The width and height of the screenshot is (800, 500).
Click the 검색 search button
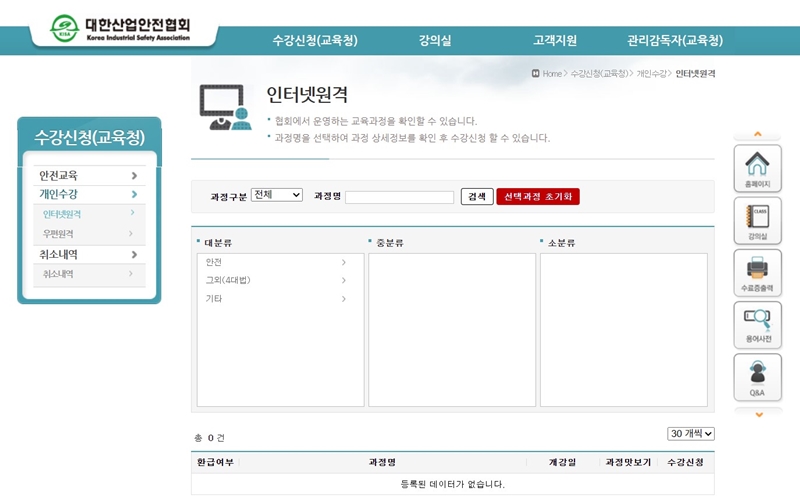coord(477,196)
